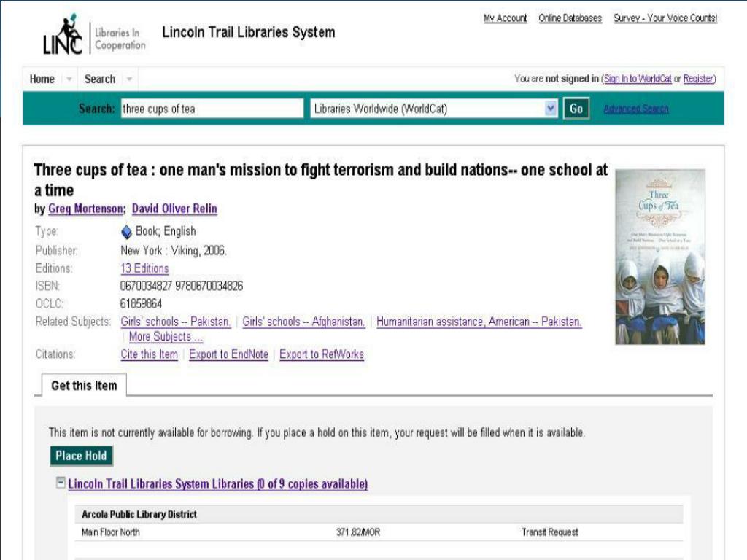Click the Three cups of tea book title heading
The width and height of the screenshot is (747, 560).
[x=321, y=179]
